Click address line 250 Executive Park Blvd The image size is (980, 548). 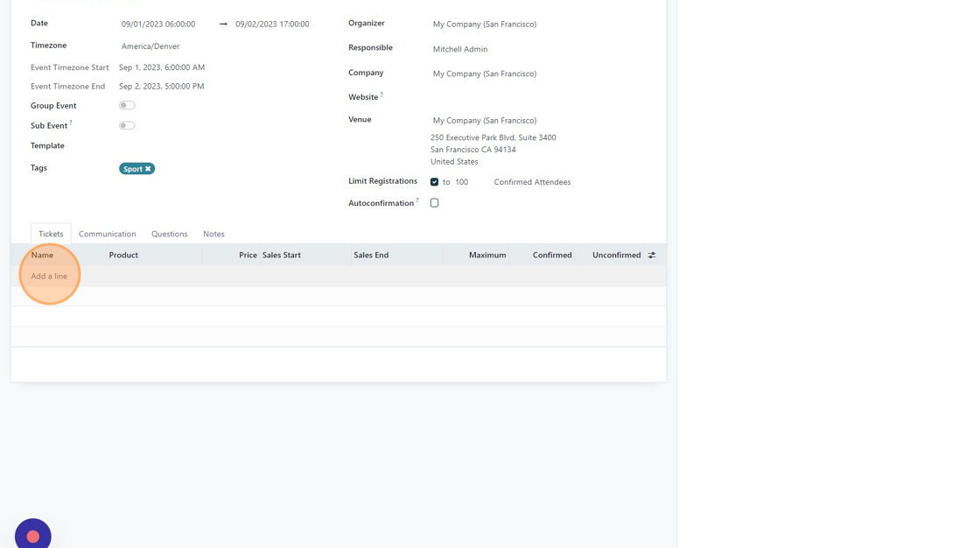[493, 137]
